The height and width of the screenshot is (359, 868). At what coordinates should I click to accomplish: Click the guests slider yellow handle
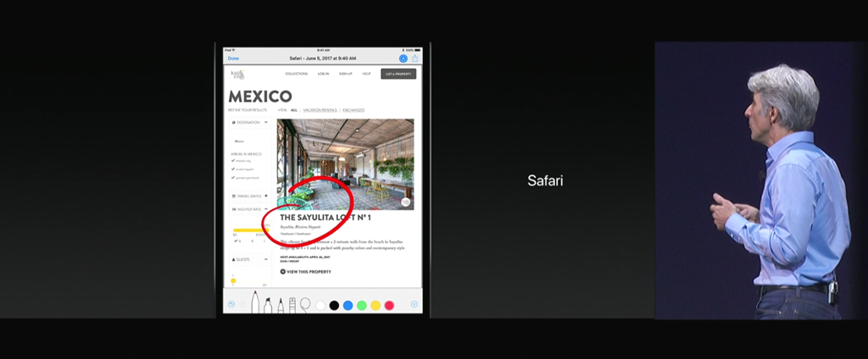(x=234, y=281)
